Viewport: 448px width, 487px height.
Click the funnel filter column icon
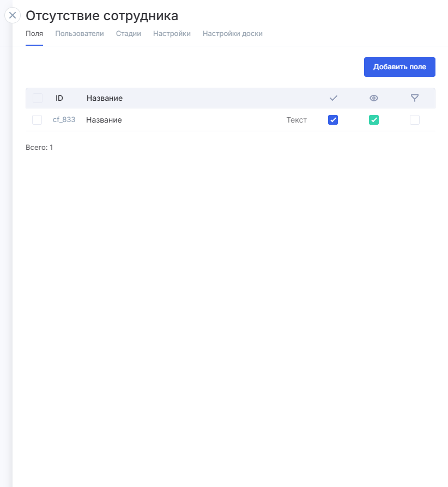tap(415, 98)
